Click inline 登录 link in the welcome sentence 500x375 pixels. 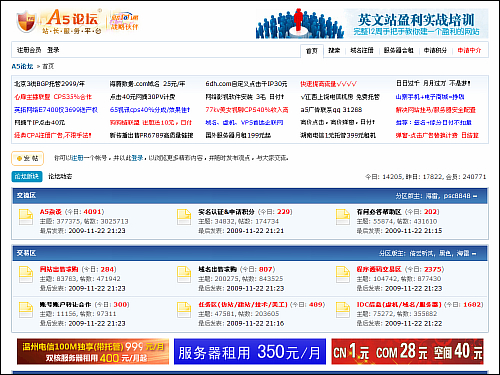pos(137,158)
